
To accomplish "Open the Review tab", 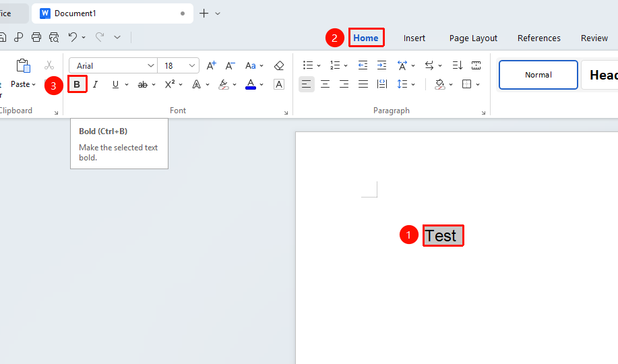I will click(594, 38).
